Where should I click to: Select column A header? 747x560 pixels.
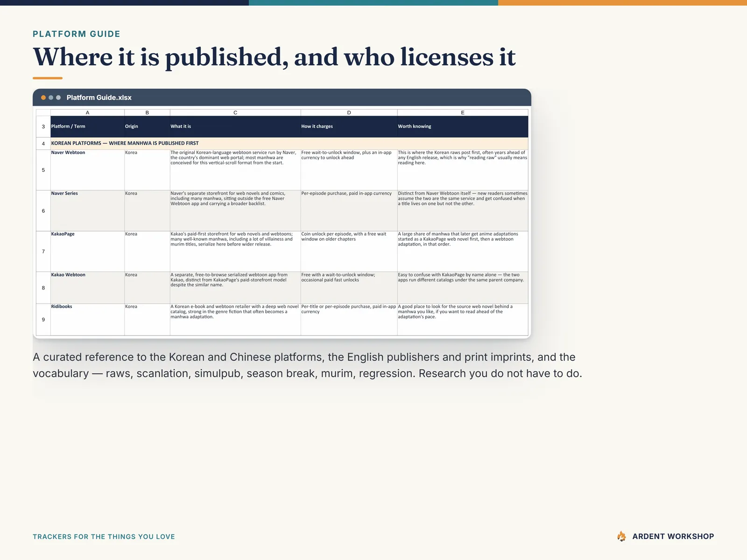click(x=87, y=112)
